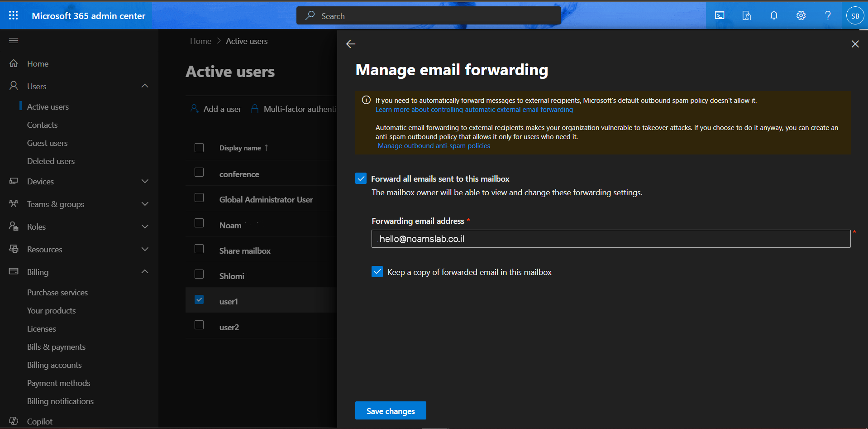Open Purchase services under Billing
Screen dimensions: 868x429
[x=57, y=292]
